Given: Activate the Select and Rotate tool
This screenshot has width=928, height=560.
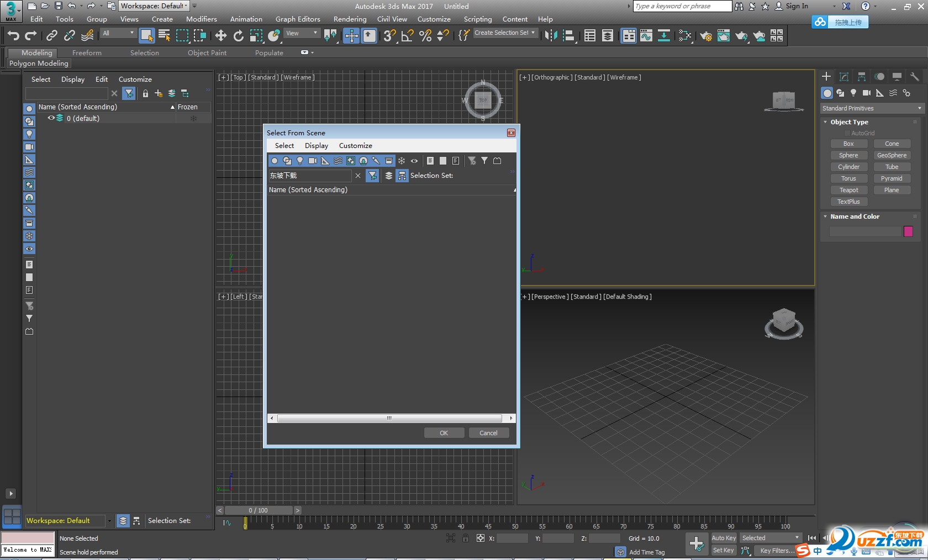Looking at the screenshot, I should 238,36.
